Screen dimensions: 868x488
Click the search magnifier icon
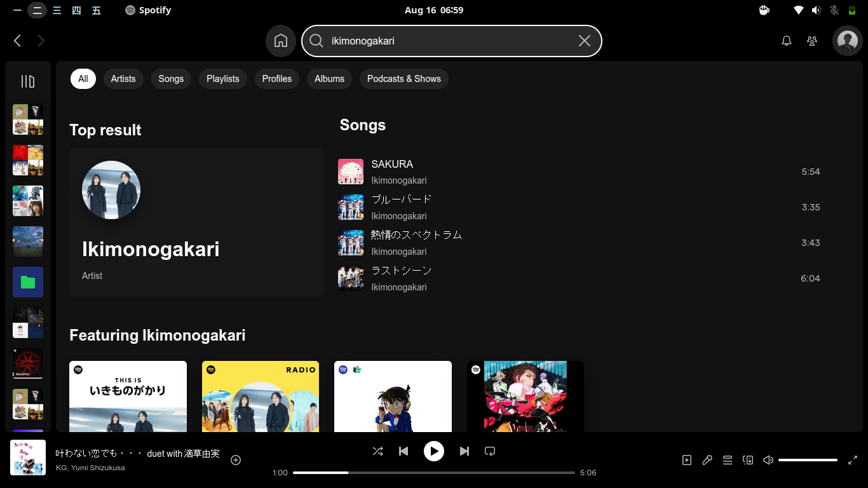click(x=316, y=41)
